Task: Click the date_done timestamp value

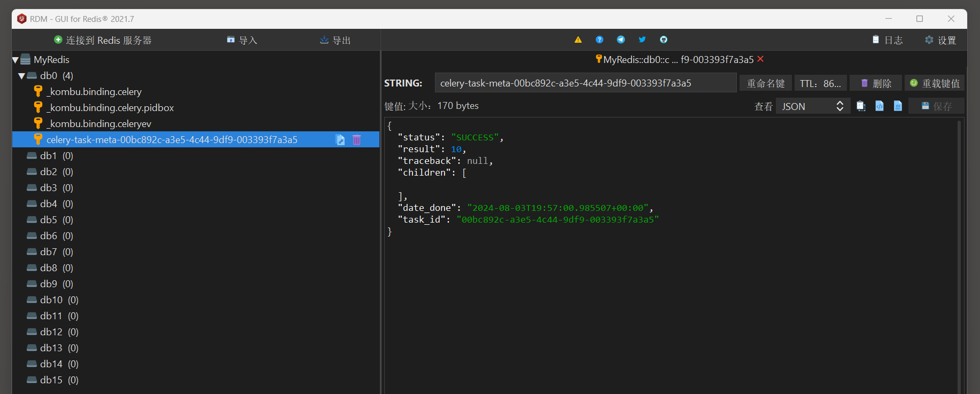Action: tap(557, 208)
